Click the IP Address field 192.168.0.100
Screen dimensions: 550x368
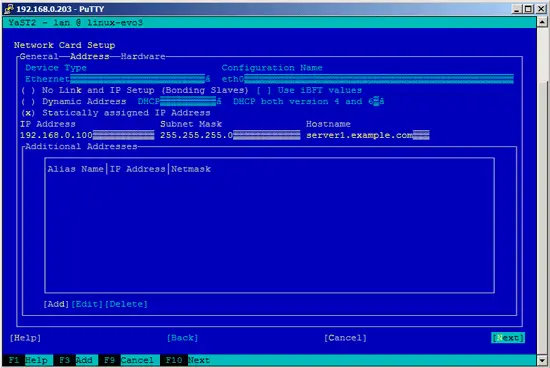tap(87, 135)
